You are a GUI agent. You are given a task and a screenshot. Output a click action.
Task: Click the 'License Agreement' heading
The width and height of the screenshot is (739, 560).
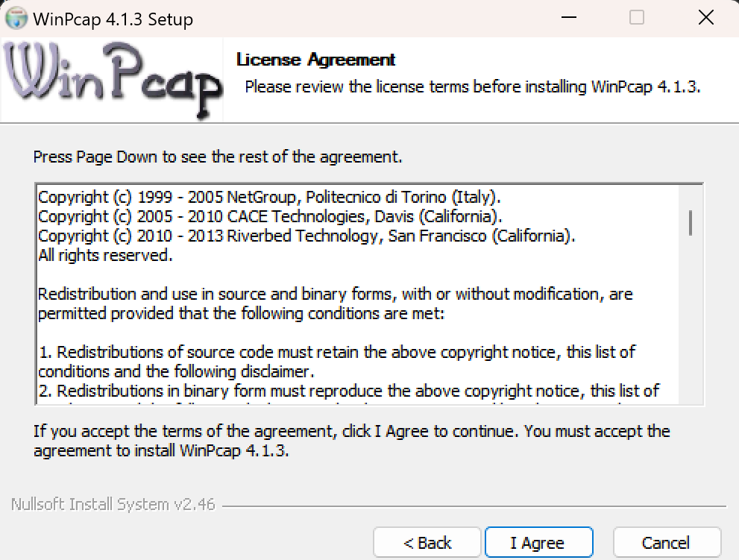click(x=315, y=60)
